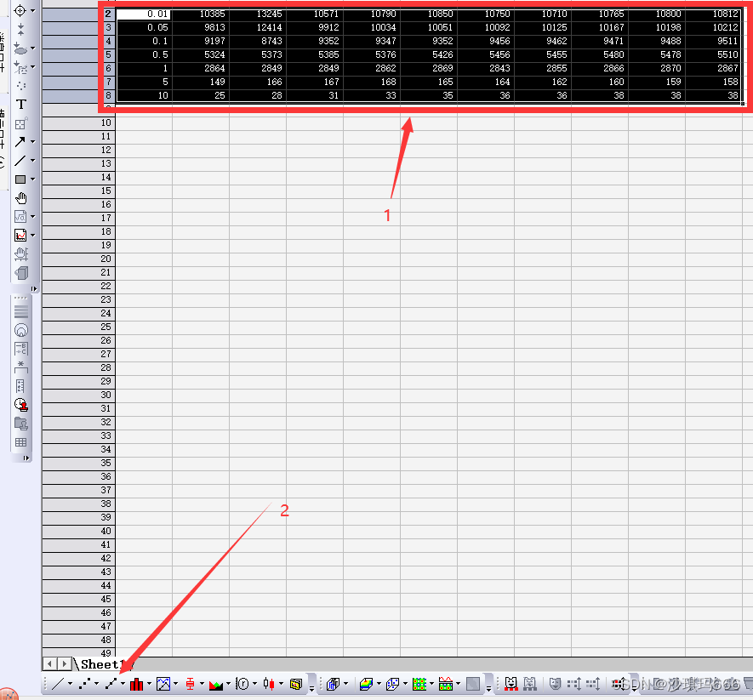Screen dimensions: 753x700
Task: Switch to the Sheet1 tab
Action: pyautogui.click(x=101, y=664)
